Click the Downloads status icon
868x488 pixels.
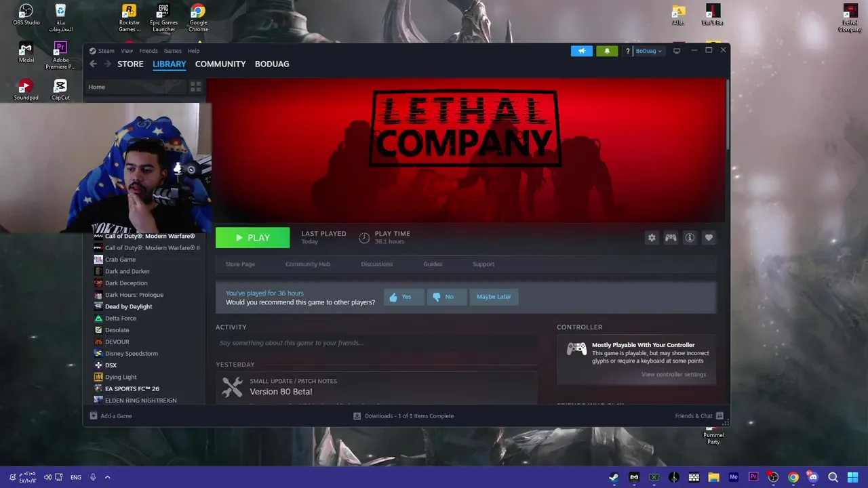pos(357,415)
